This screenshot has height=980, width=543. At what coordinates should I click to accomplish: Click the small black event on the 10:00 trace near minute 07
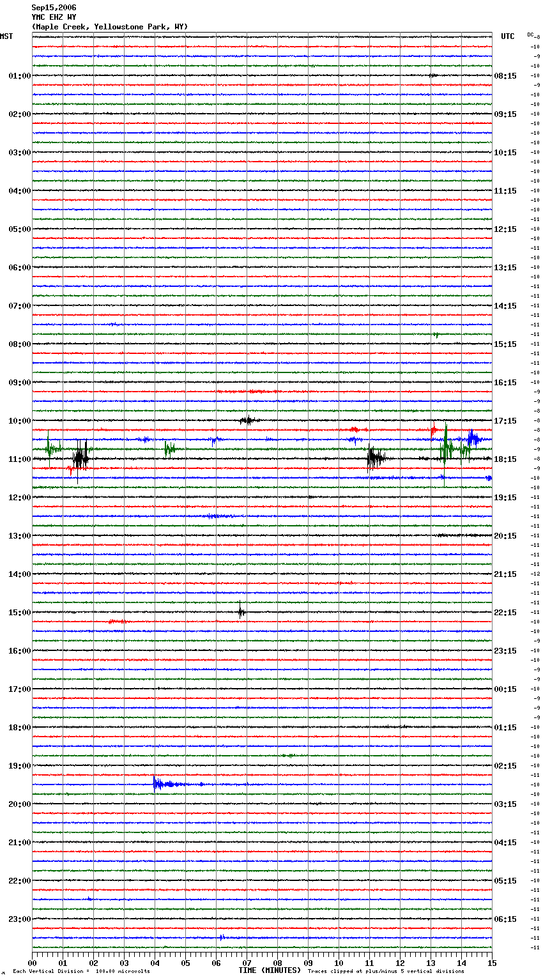(x=248, y=420)
